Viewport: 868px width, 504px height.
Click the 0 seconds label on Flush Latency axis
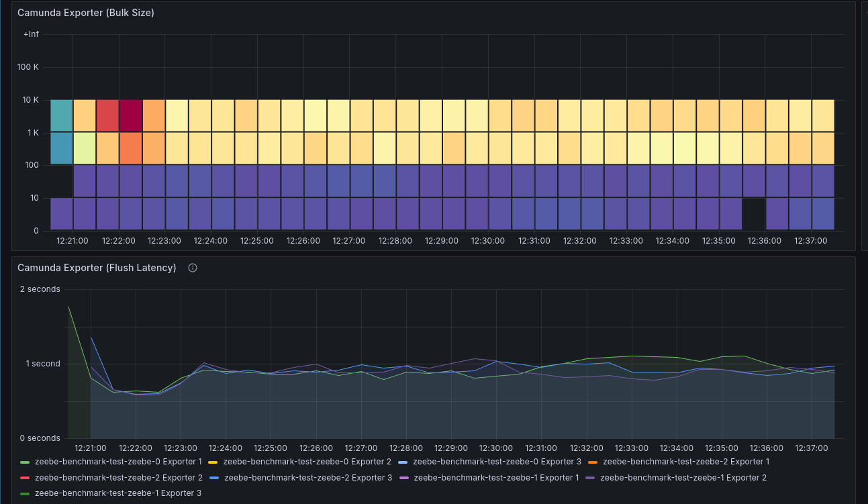[39, 438]
